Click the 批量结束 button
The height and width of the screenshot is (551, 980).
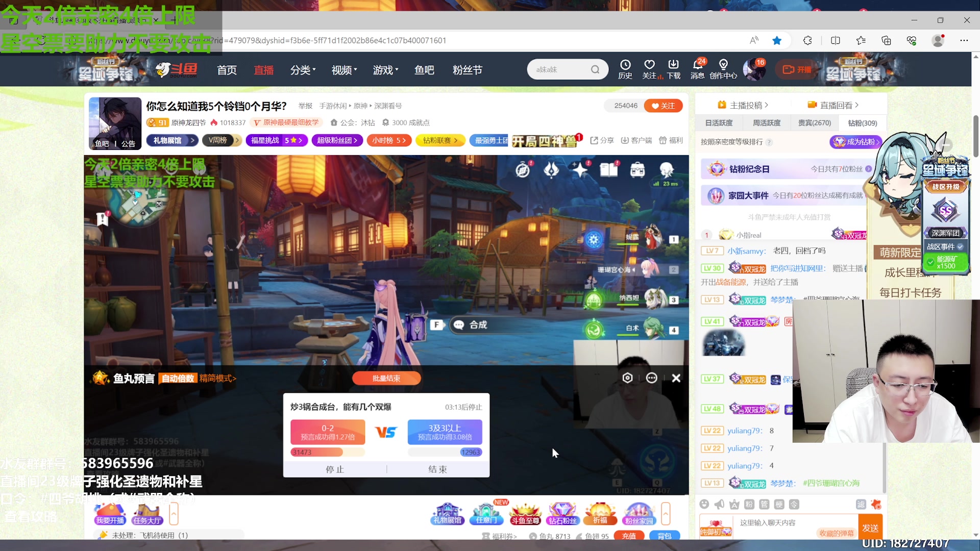386,378
